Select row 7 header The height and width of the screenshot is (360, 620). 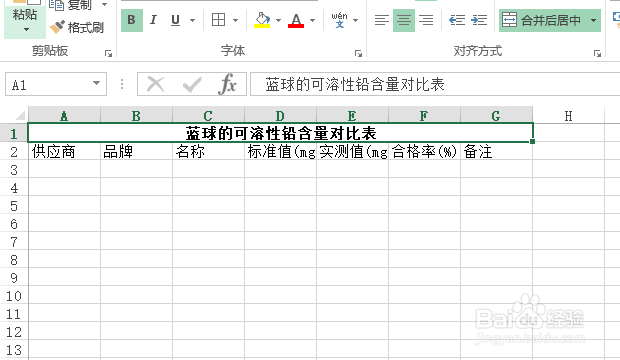click(14, 242)
